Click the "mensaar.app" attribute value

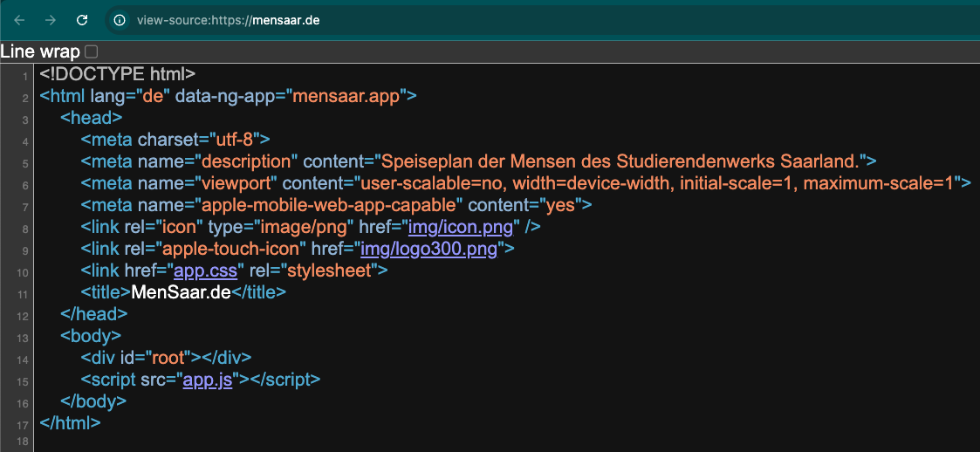(345, 96)
